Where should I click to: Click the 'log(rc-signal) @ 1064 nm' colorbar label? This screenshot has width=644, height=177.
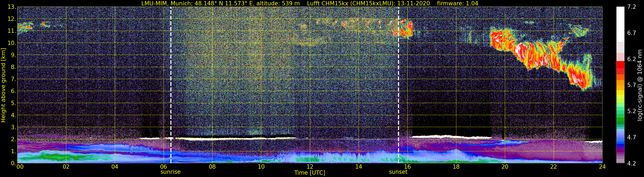(x=640, y=85)
